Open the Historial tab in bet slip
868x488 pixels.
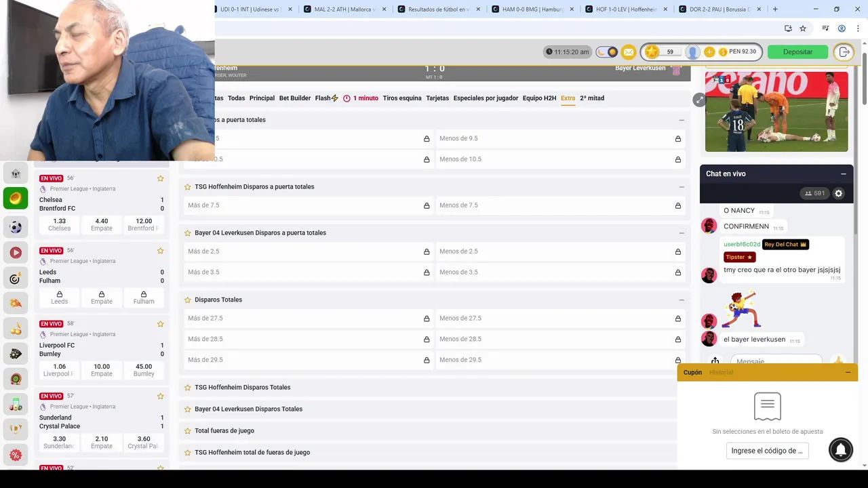(721, 372)
